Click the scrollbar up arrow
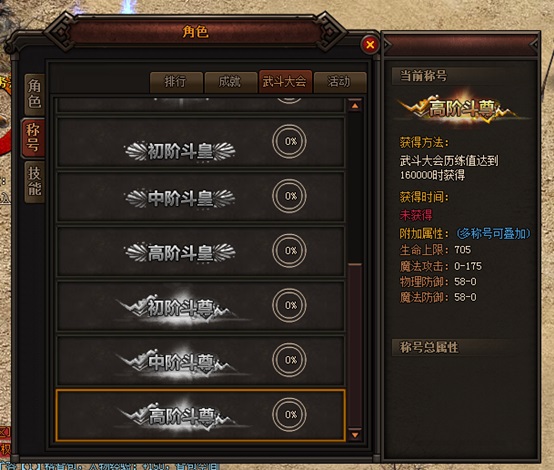 [x=355, y=106]
